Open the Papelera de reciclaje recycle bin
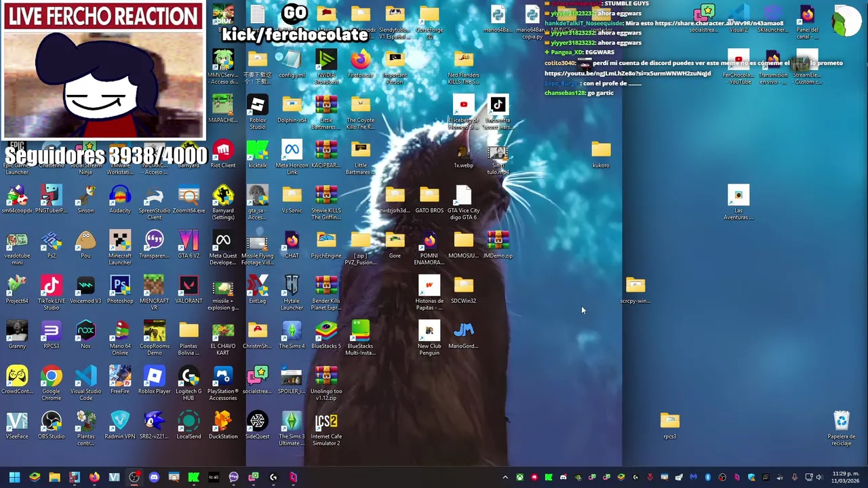 pos(842,428)
